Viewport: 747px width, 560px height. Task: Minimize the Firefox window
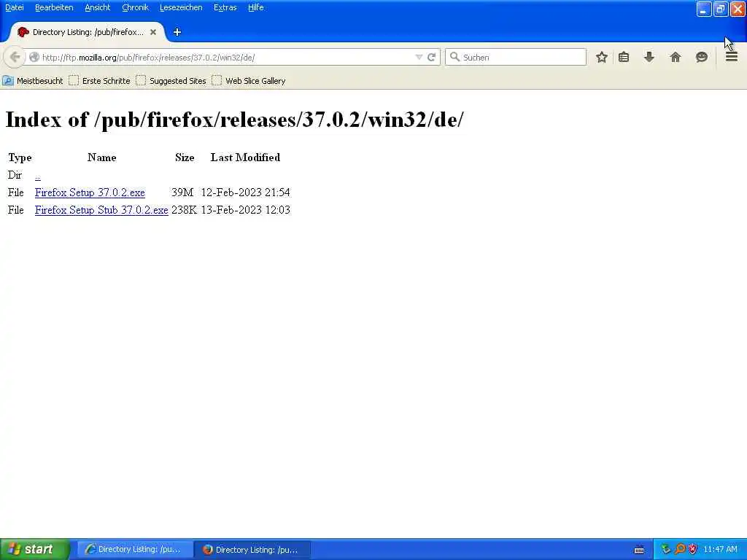coord(704,9)
